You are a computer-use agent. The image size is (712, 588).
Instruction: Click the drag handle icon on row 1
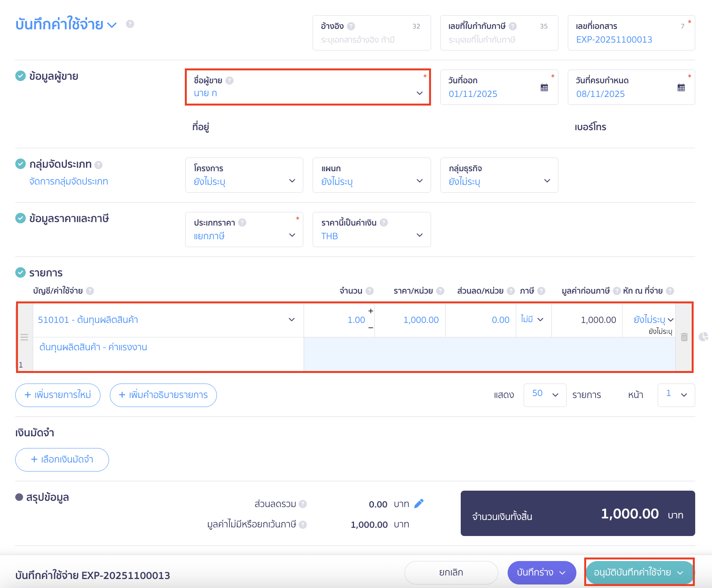click(x=24, y=337)
